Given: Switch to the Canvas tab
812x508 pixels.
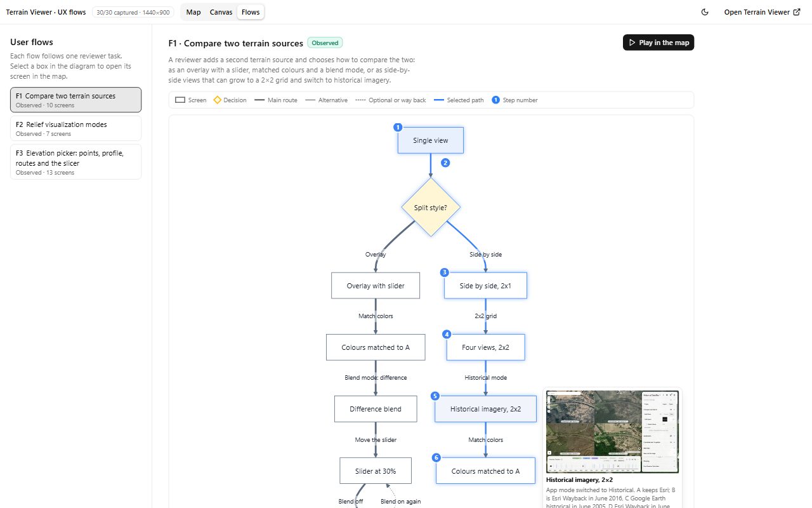Looking at the screenshot, I should click(x=221, y=12).
